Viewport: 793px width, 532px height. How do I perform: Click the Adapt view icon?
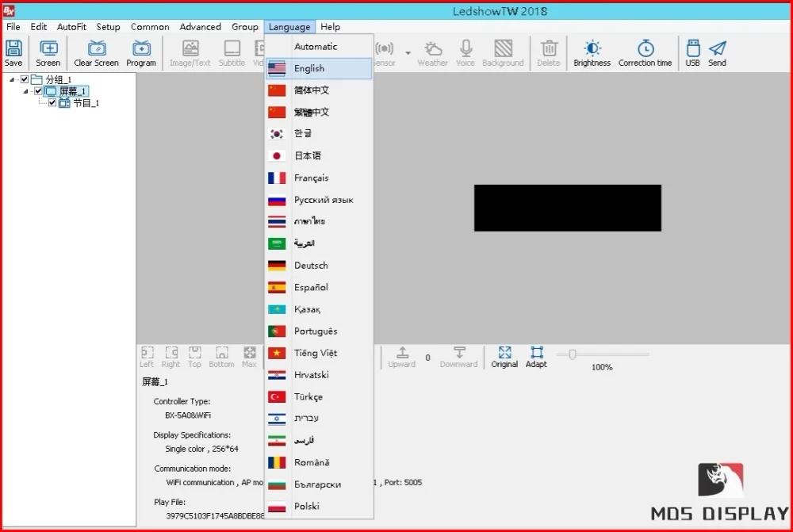(536, 357)
